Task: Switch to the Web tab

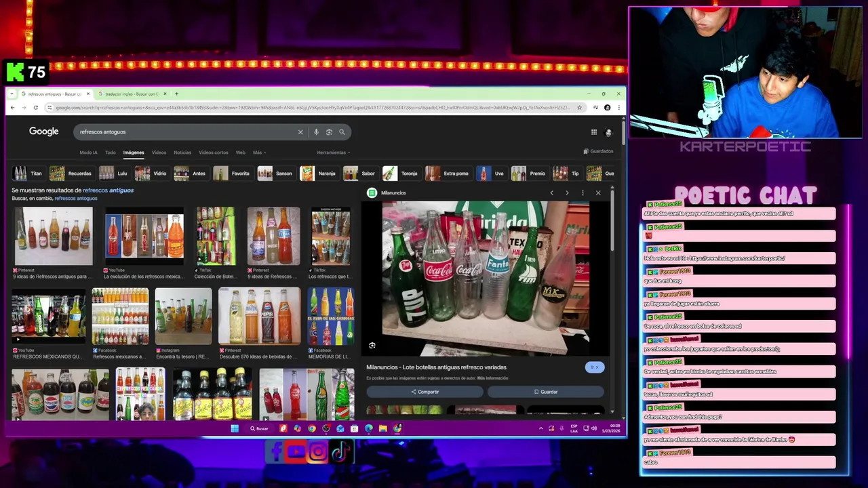Action: click(240, 152)
